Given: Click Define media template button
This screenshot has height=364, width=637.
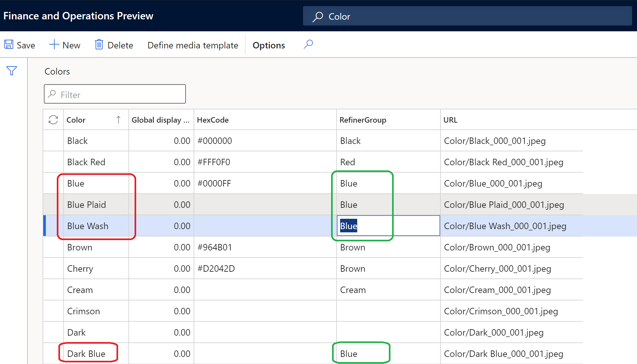Looking at the screenshot, I should pyautogui.click(x=193, y=45).
